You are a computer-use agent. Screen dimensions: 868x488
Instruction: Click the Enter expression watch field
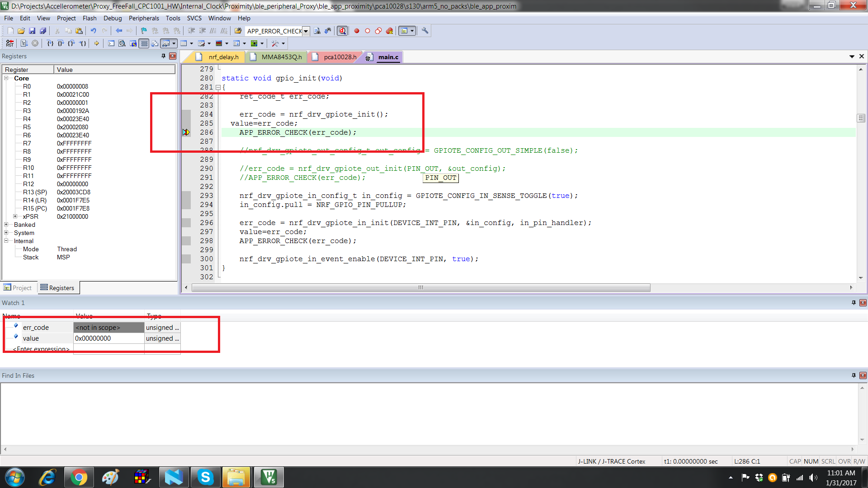(x=41, y=349)
